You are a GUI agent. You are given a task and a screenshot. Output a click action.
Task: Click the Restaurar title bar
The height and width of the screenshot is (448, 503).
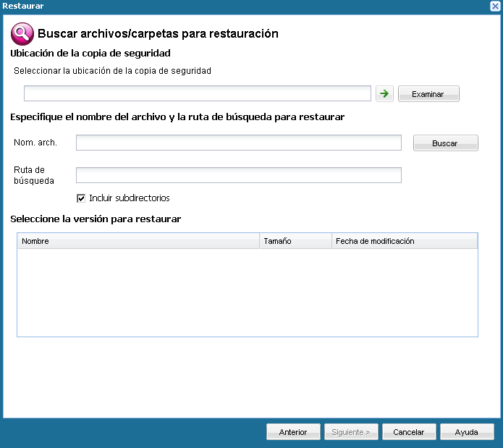[x=217, y=6]
